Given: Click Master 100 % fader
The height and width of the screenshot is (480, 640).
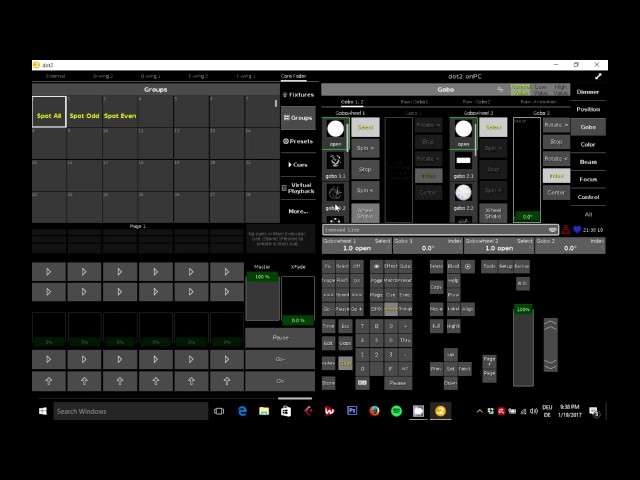Looking at the screenshot, I should [262, 297].
